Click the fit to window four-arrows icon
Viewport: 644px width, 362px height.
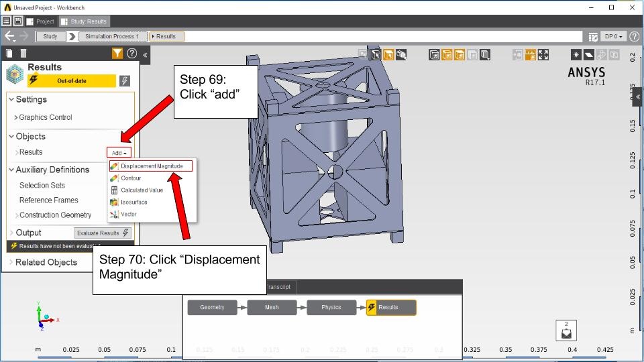543,54
